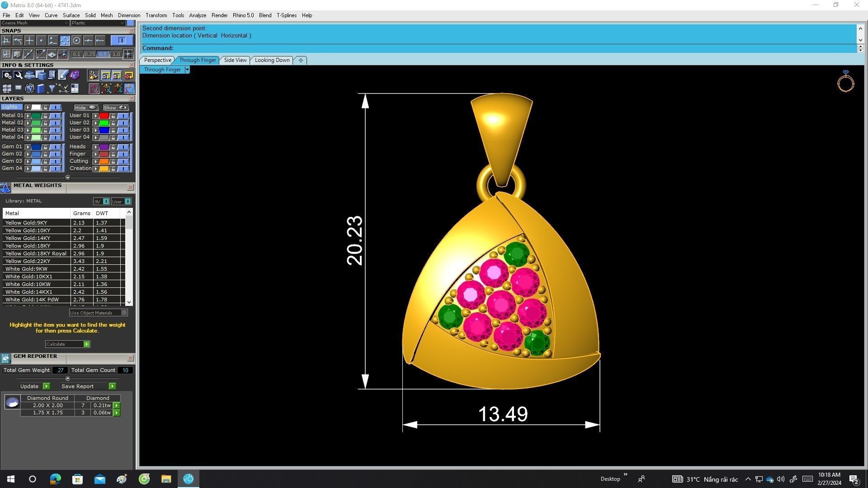The width and height of the screenshot is (868, 488).
Task: Click the Creation layer yellow color swatch
Action: (x=104, y=169)
